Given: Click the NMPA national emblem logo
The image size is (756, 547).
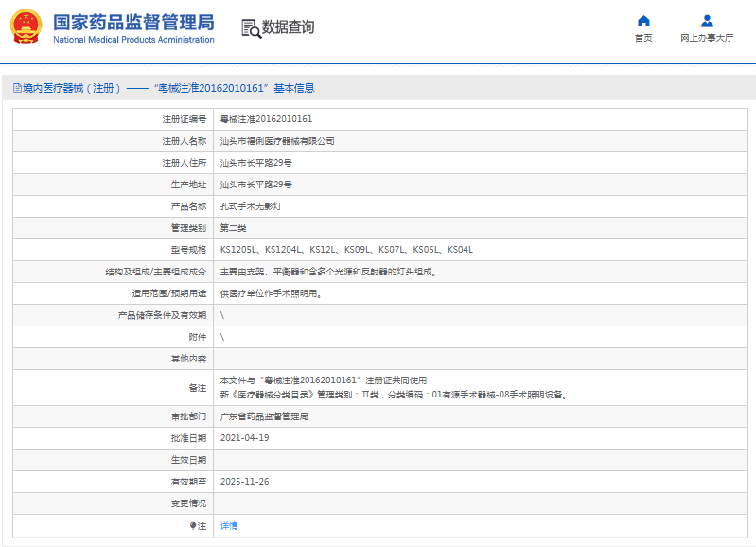Looking at the screenshot, I should [26, 27].
